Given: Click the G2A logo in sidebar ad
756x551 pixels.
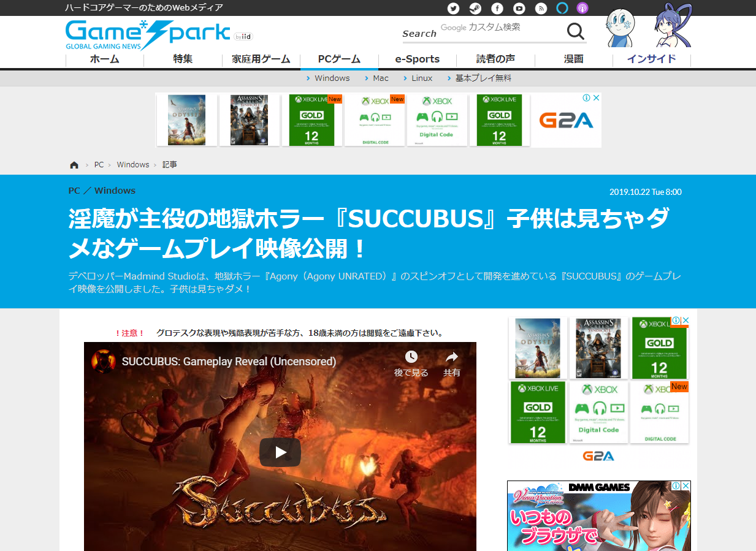Looking at the screenshot, I should tap(598, 456).
